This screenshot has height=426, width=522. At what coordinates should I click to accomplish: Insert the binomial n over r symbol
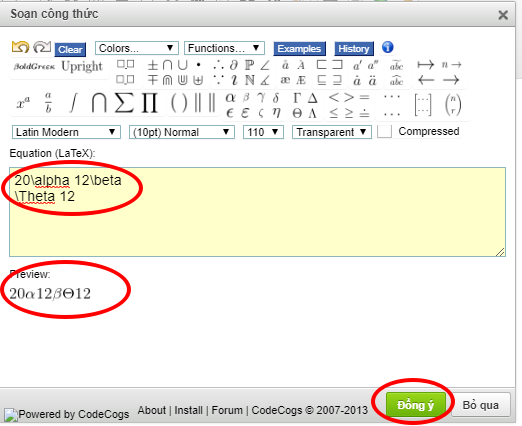tap(453, 105)
